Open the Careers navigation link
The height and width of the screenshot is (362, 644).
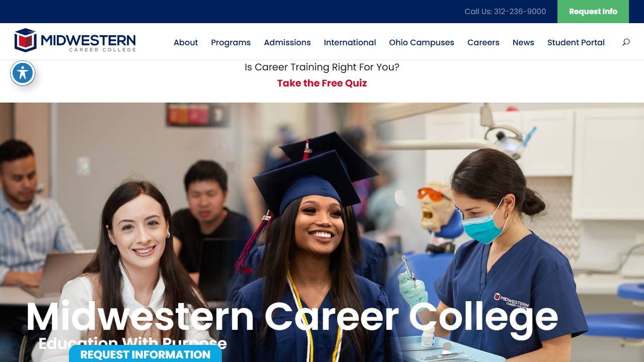pyautogui.click(x=484, y=42)
